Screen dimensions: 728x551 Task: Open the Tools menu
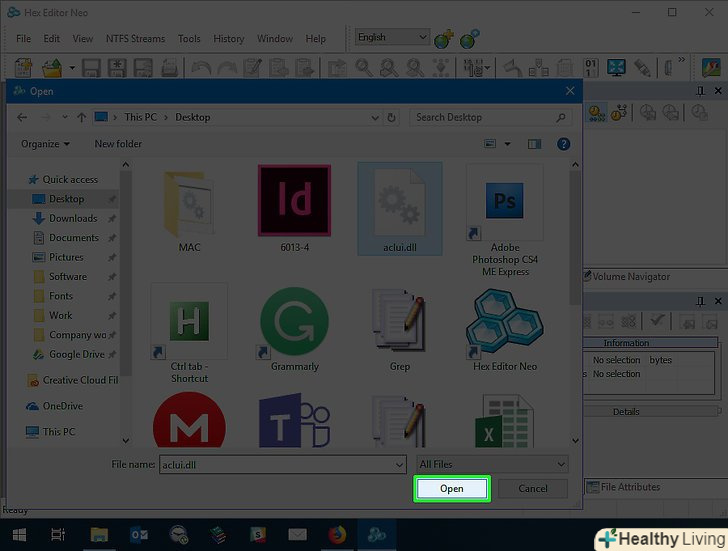189,39
